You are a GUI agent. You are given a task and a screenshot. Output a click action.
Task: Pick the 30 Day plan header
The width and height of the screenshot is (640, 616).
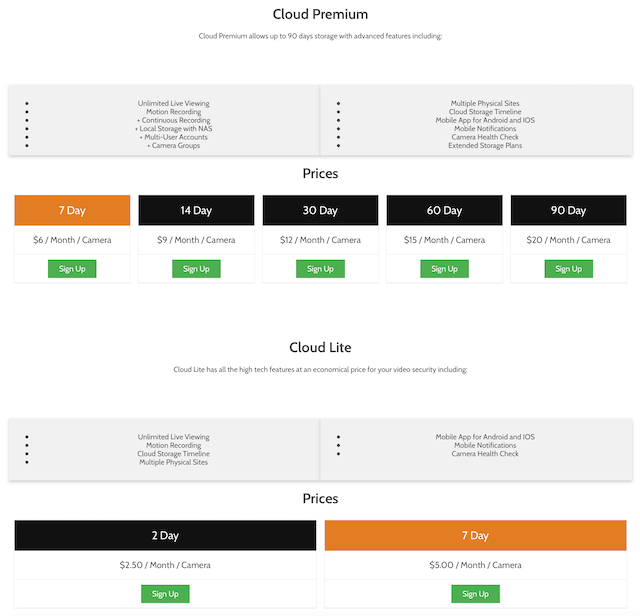point(320,211)
